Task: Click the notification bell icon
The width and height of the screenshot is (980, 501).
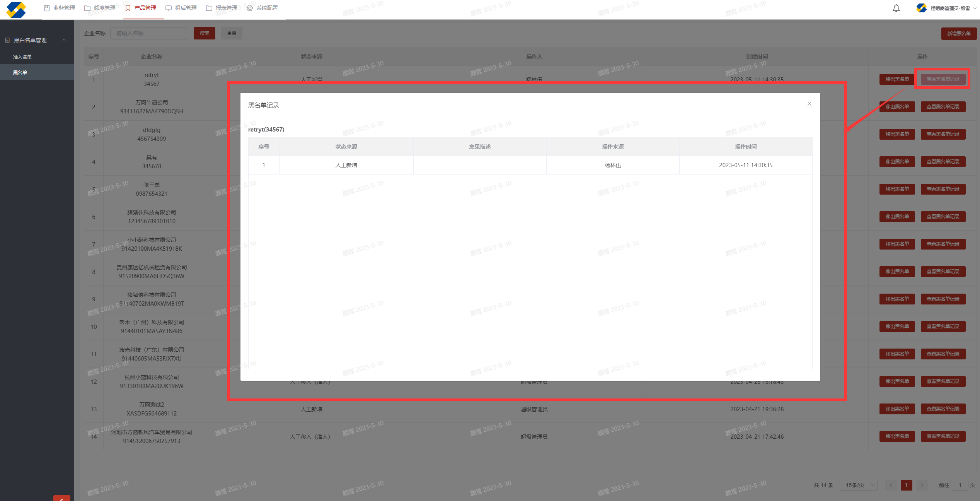Action: tap(896, 8)
